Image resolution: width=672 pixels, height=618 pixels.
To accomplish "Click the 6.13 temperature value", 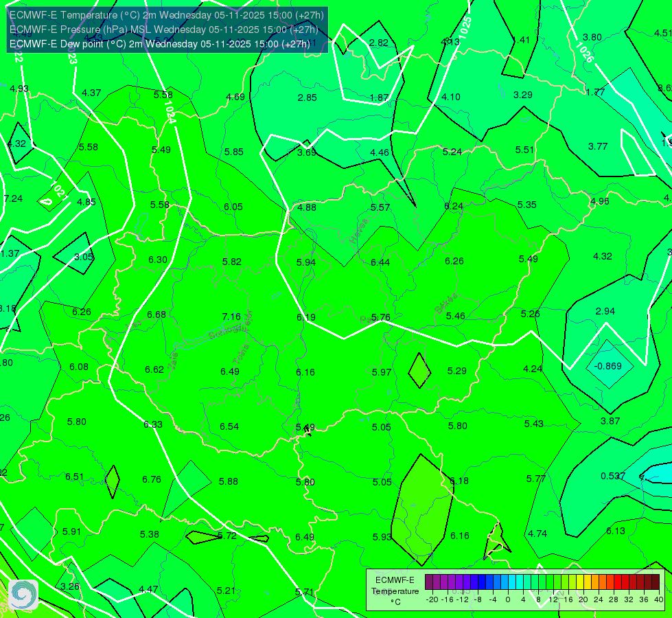I will (616, 531).
